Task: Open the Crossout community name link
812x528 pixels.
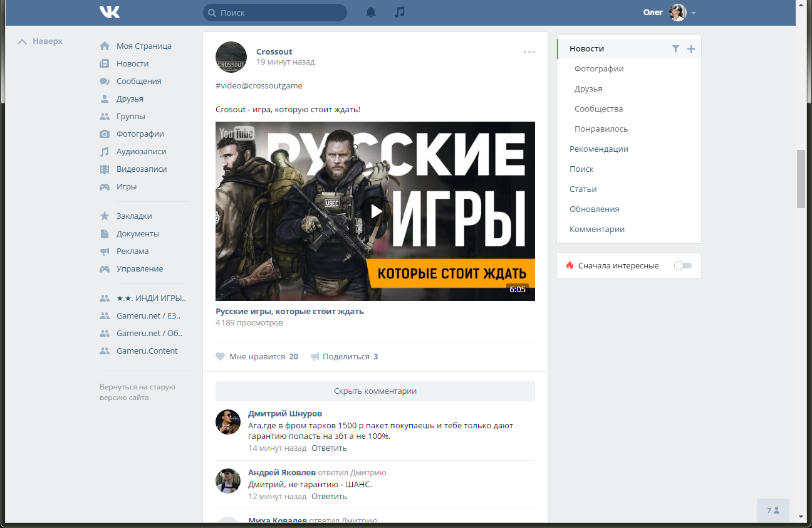Action: click(x=274, y=51)
